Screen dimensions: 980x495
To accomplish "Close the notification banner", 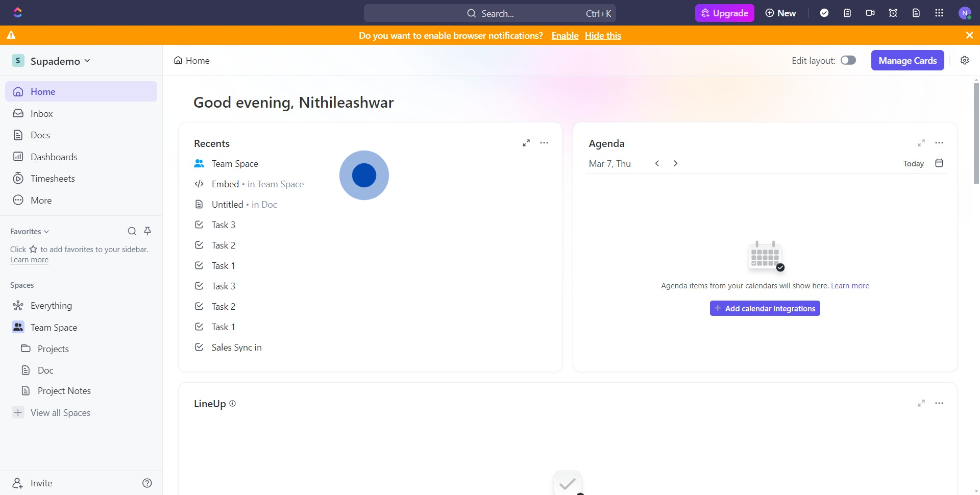I will click(969, 35).
